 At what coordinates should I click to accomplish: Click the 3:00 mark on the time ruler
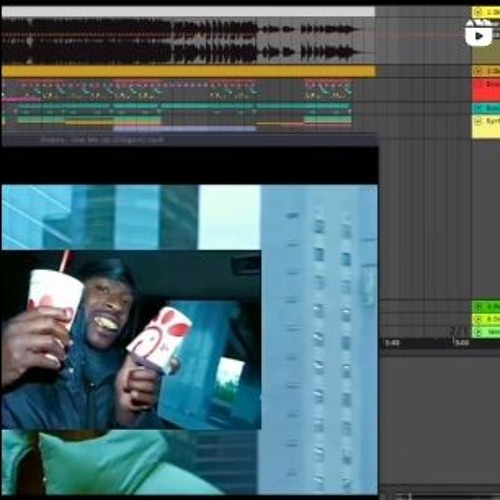point(462,343)
